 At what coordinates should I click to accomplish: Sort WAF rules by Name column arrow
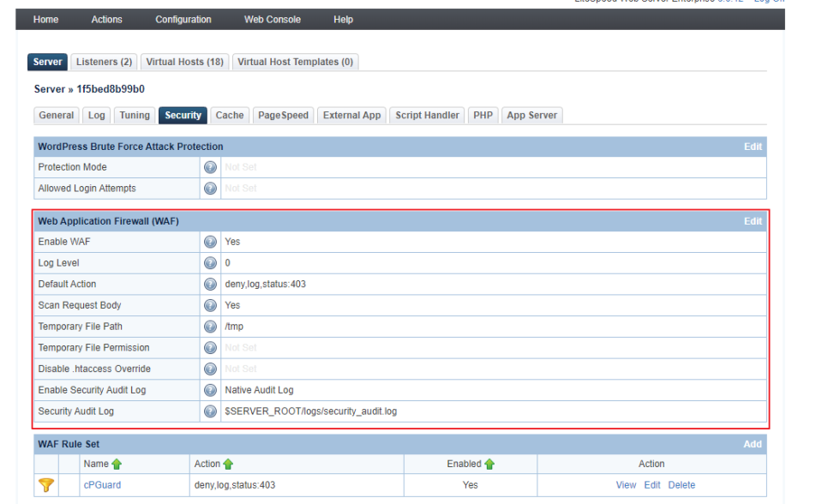tap(118, 463)
